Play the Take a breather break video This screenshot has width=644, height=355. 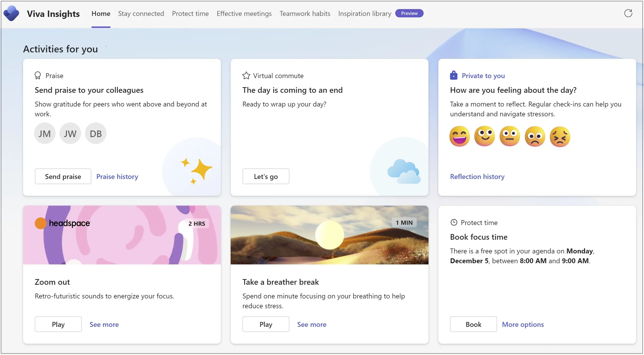[x=266, y=324]
